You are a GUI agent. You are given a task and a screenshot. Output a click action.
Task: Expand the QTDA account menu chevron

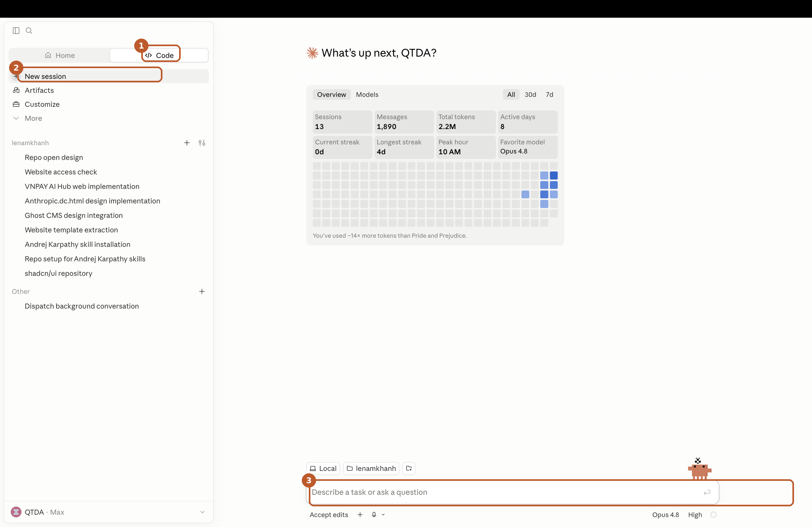click(x=202, y=512)
